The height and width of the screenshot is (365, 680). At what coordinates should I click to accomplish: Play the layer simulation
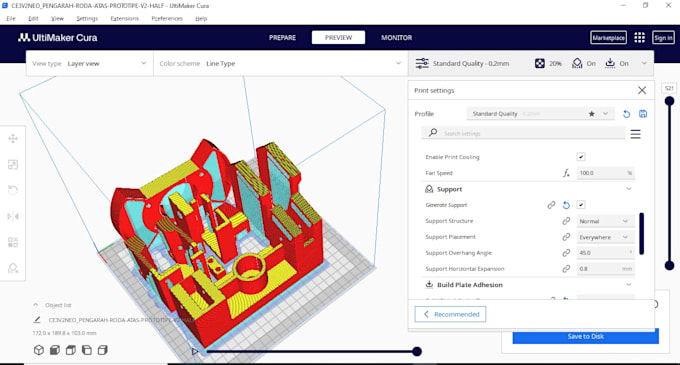pyautogui.click(x=195, y=352)
